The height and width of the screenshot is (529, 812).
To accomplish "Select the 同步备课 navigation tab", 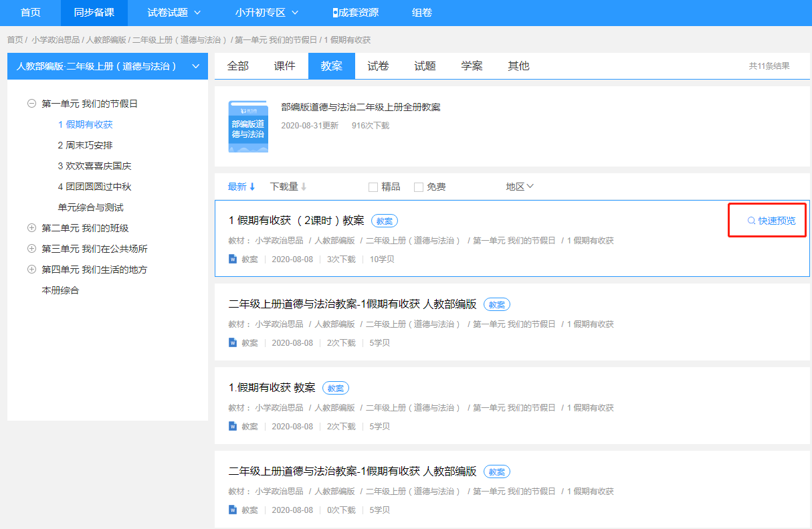I will tap(94, 13).
